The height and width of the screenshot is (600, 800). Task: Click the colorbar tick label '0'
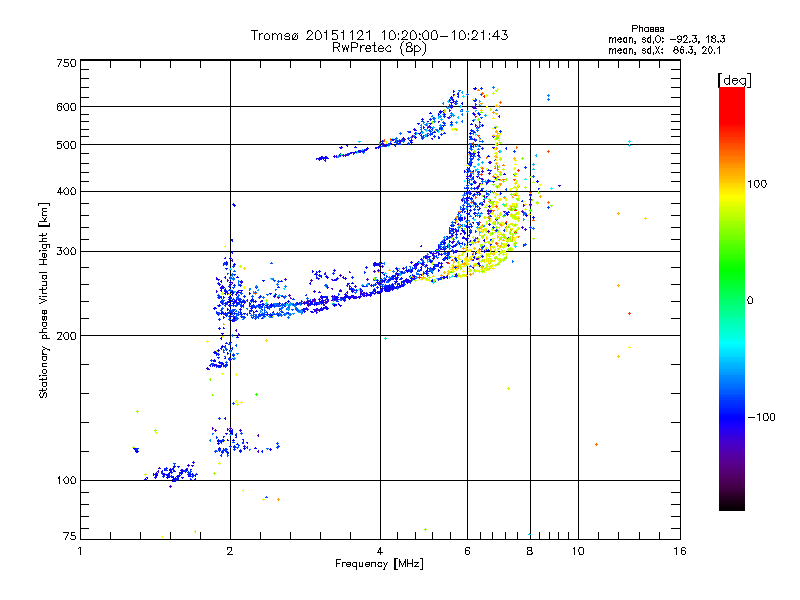coord(750,301)
